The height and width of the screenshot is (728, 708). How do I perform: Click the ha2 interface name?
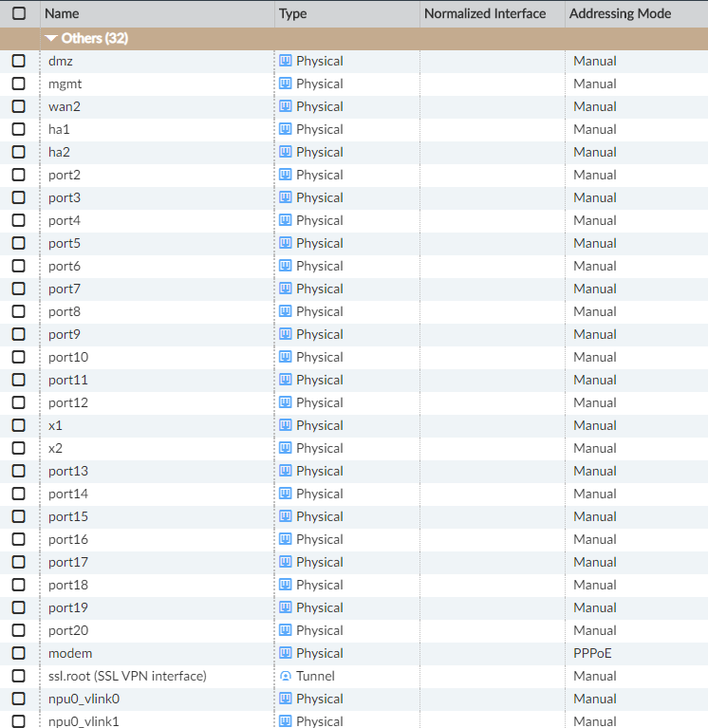59,152
